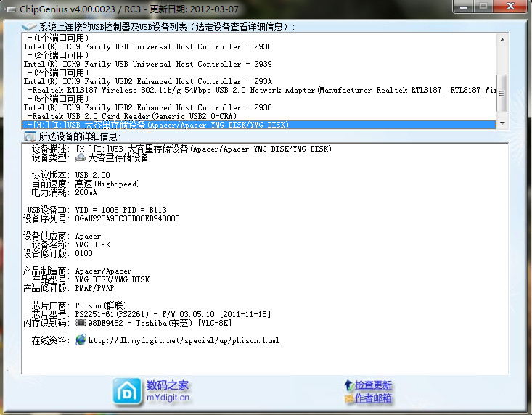Viewport: 532px width, 415px height.
Task: Click the author email envelope icon
Action: 348,398
